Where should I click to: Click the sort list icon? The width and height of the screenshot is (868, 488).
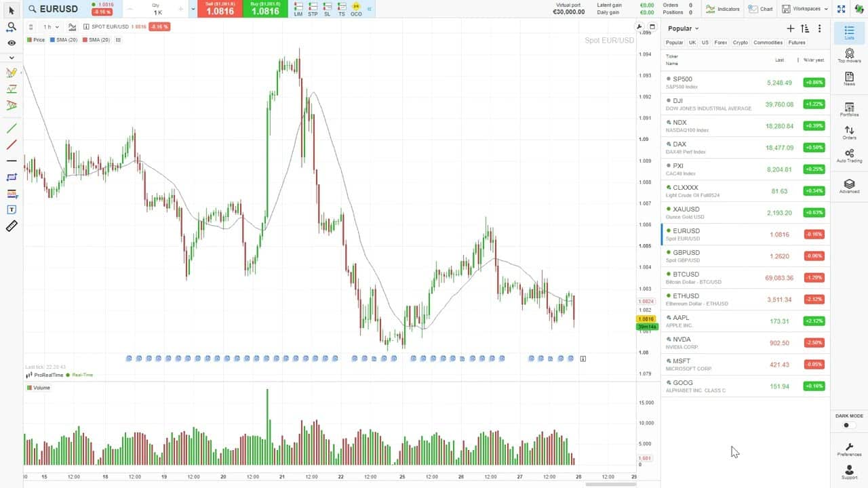click(805, 28)
